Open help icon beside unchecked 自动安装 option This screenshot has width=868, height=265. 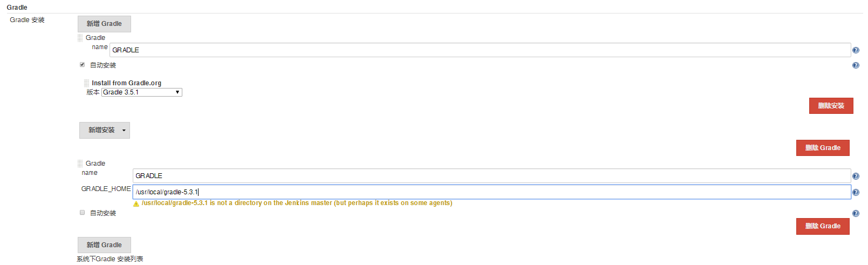coord(856,213)
